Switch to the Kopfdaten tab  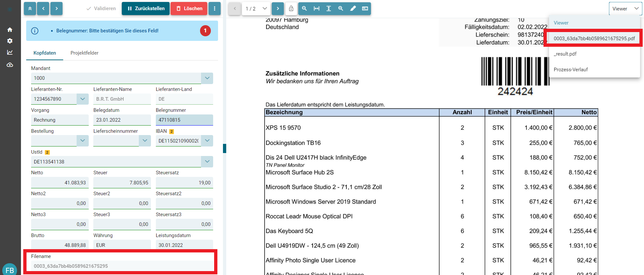45,53
